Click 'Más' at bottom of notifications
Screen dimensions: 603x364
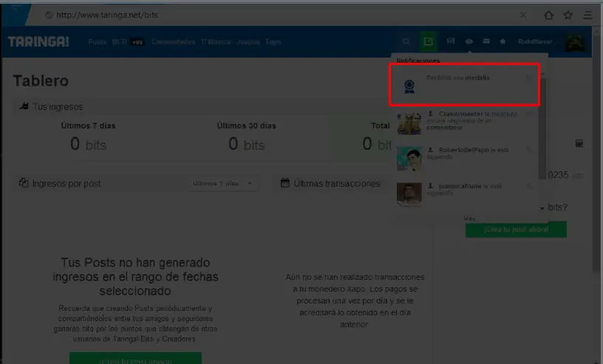pos(469,219)
